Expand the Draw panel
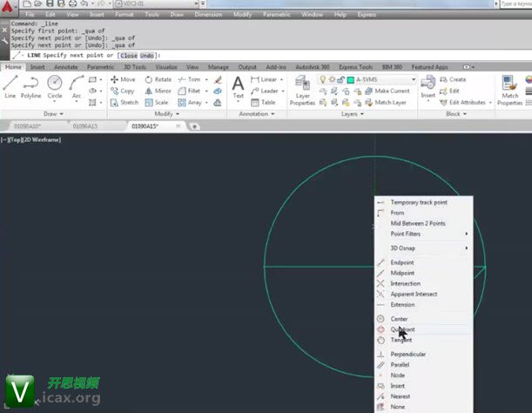 (x=54, y=114)
